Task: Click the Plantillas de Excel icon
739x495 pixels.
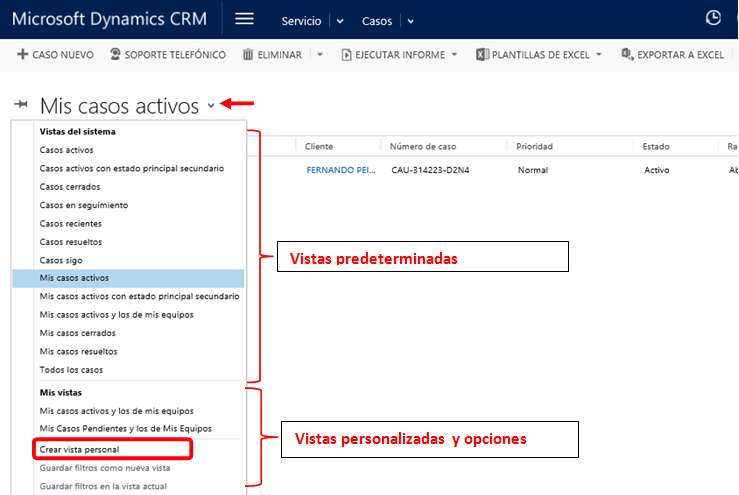Action: (x=481, y=54)
